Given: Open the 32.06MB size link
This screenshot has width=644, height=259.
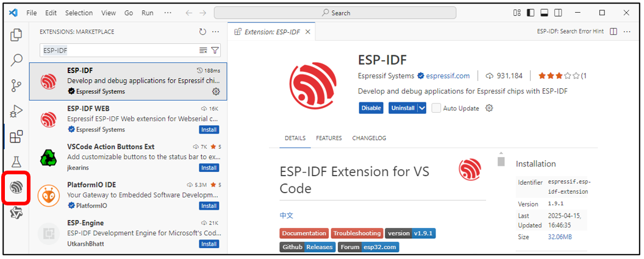Looking at the screenshot, I should pos(560,237).
